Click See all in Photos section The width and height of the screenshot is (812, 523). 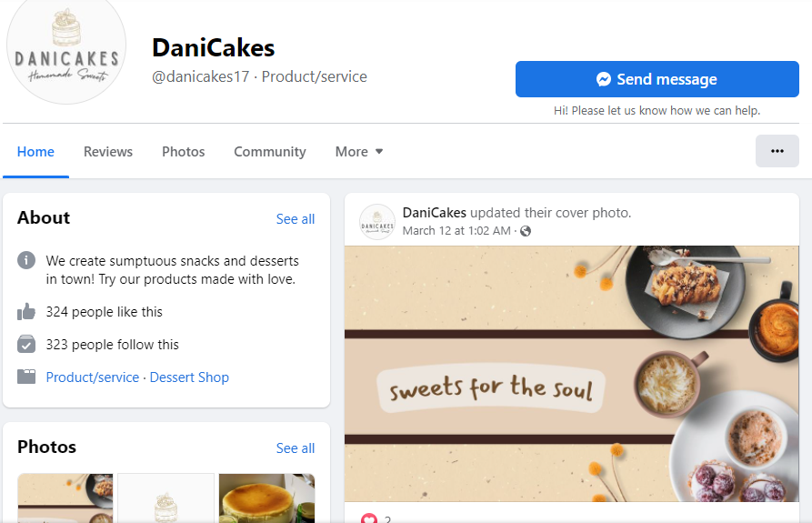point(296,448)
